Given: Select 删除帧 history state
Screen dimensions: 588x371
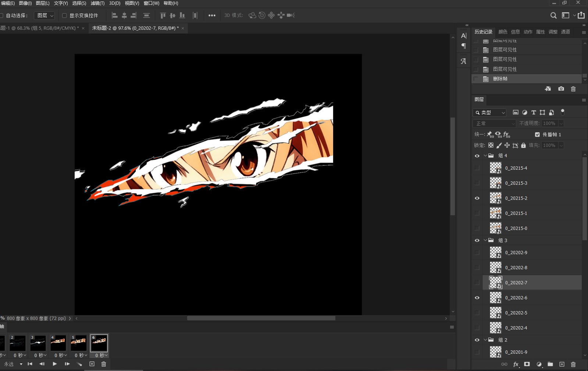Looking at the screenshot, I should click(x=527, y=79).
